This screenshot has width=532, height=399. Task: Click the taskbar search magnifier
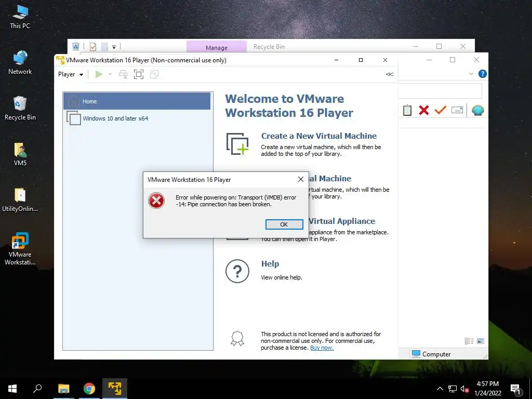point(37,389)
